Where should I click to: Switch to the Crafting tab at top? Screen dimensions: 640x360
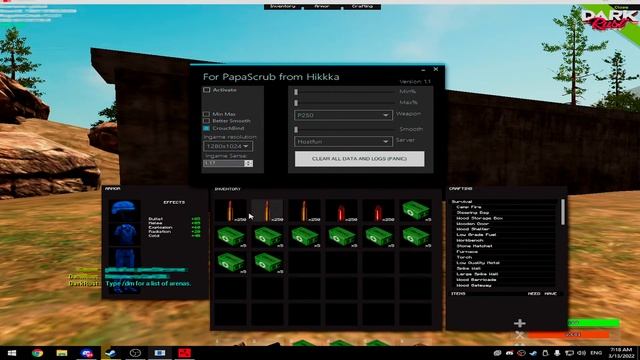tap(362, 7)
